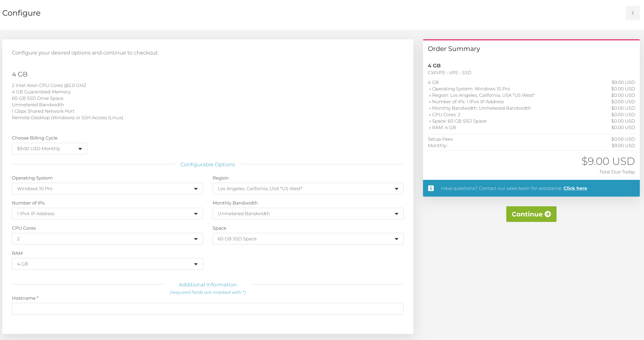
Task: Click arrow icon on Continue button
Action: [x=548, y=214]
